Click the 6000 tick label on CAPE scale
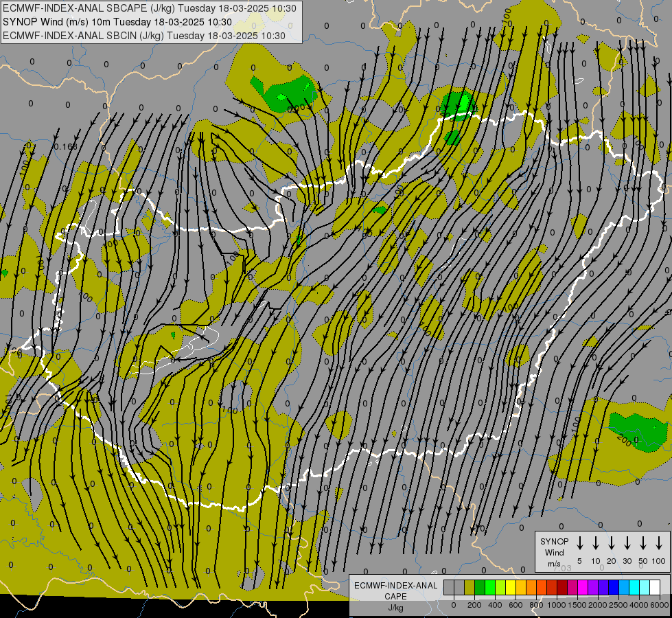Image resolution: width=672 pixels, height=618 pixels. 660,605
